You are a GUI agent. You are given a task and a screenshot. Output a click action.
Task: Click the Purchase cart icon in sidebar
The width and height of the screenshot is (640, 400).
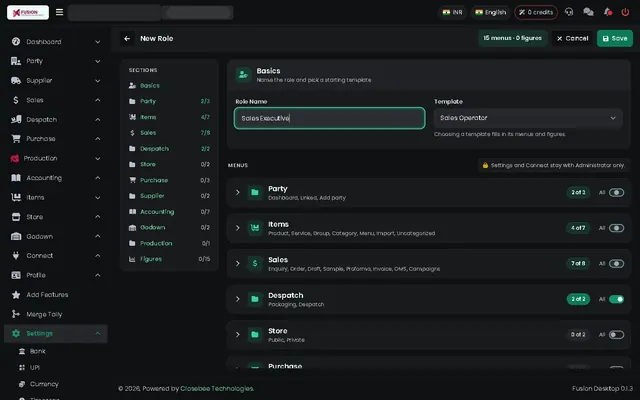coord(16,139)
